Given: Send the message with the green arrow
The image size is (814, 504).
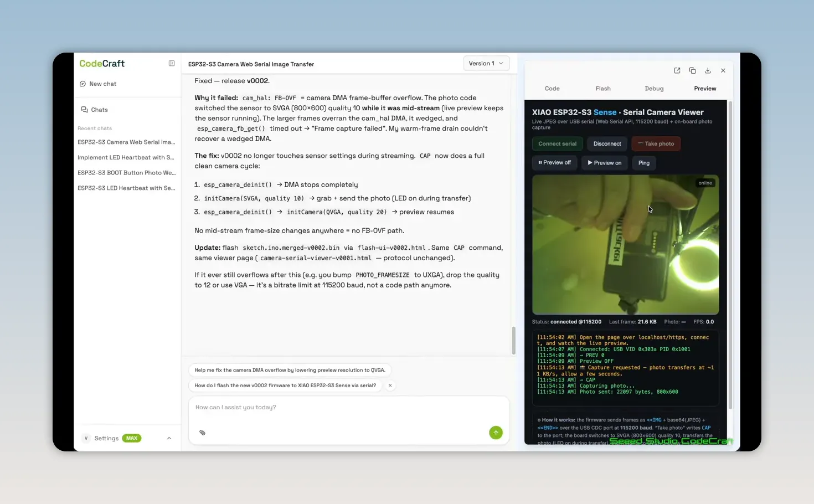Looking at the screenshot, I should [x=496, y=433].
